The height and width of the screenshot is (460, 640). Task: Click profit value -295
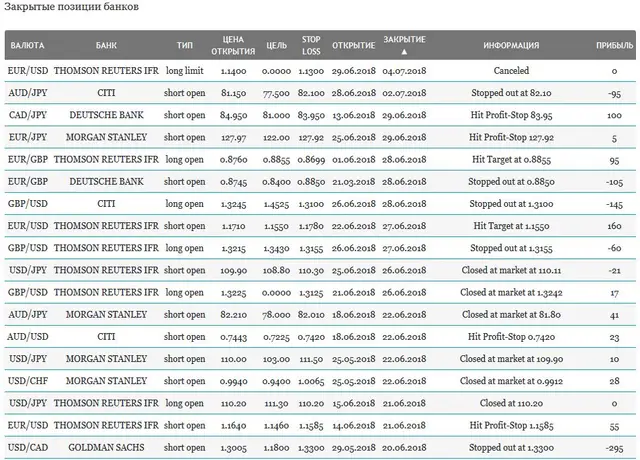point(614,448)
